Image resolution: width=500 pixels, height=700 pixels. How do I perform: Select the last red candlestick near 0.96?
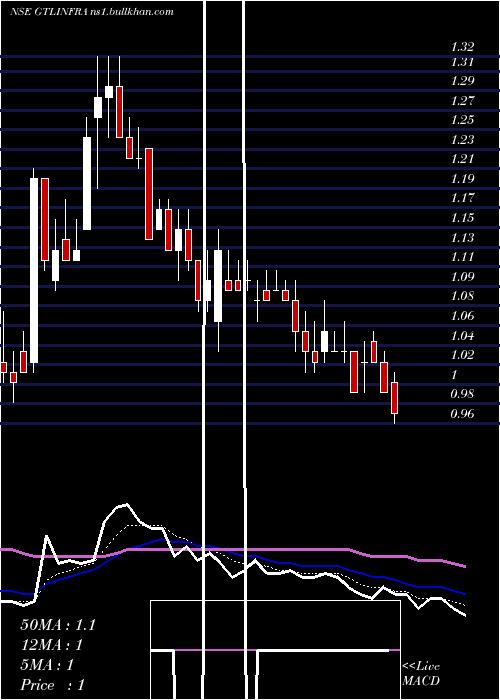tap(395, 397)
